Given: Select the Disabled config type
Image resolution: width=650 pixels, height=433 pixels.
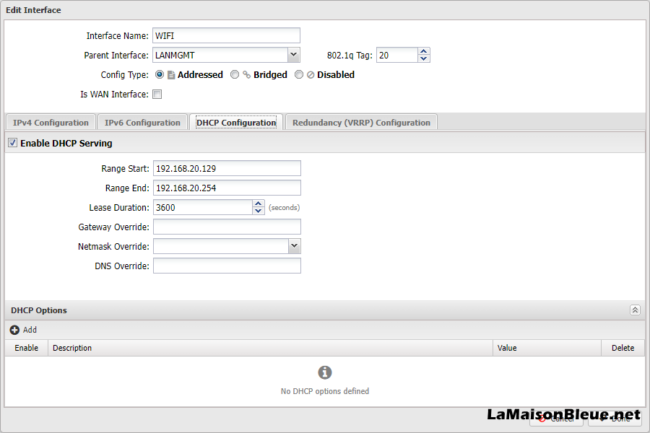Looking at the screenshot, I should point(298,74).
